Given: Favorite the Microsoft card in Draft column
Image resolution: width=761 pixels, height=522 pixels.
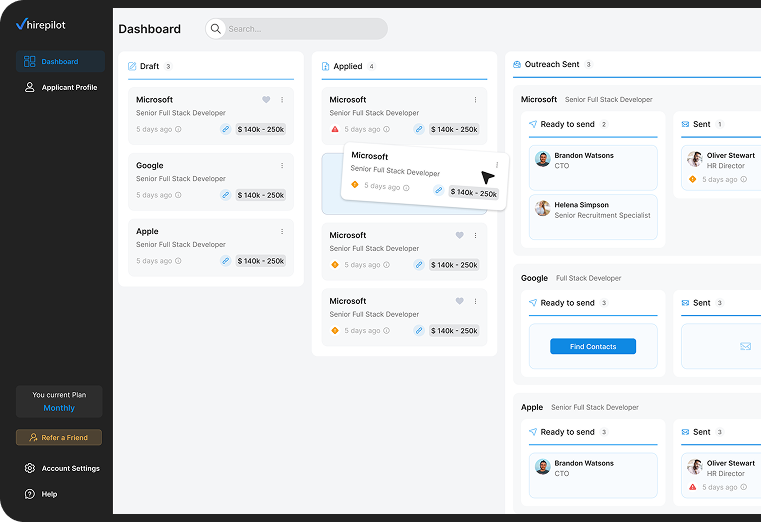Looking at the screenshot, I should pyautogui.click(x=266, y=100).
